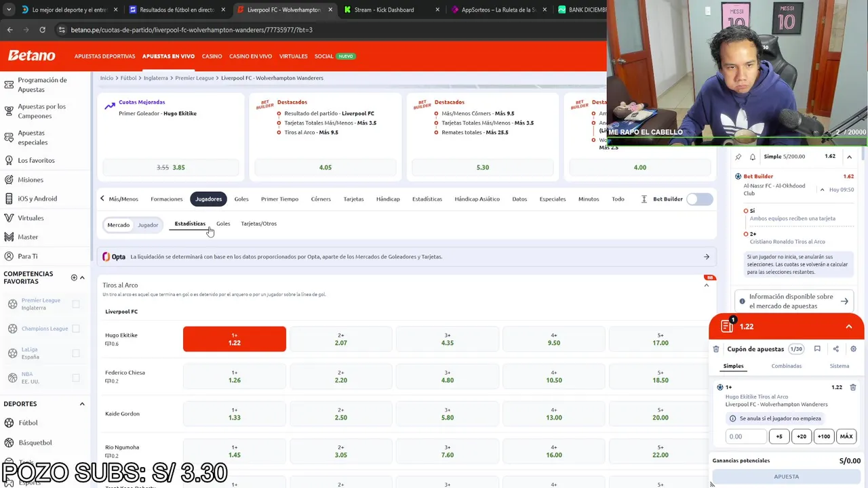Clear betslip with top trash icon
868x488 pixels.
[716, 349]
